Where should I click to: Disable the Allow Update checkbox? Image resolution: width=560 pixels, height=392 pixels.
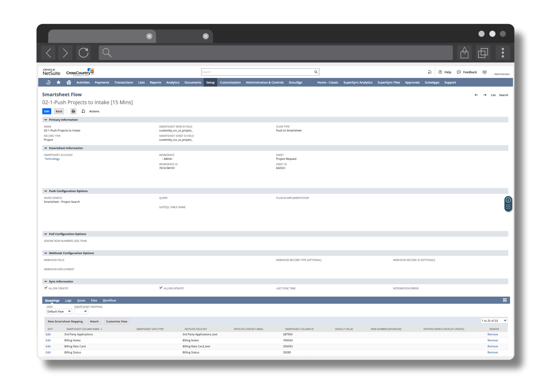pyautogui.click(x=161, y=287)
